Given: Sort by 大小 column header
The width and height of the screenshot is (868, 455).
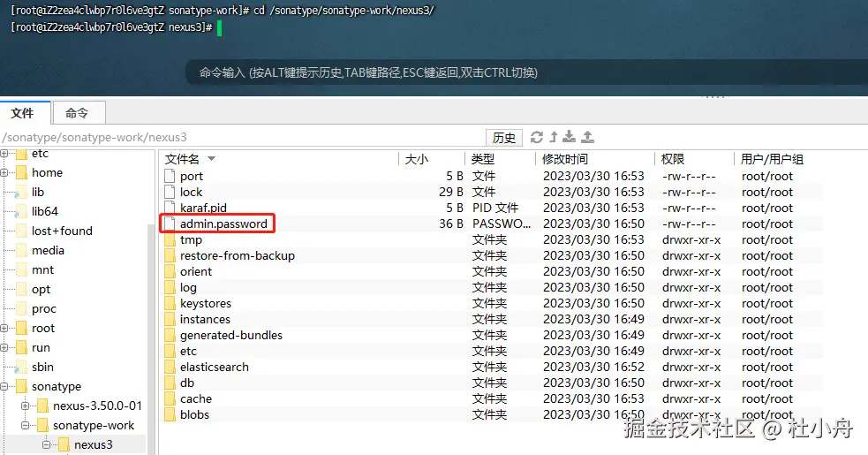Looking at the screenshot, I should click(416, 159).
